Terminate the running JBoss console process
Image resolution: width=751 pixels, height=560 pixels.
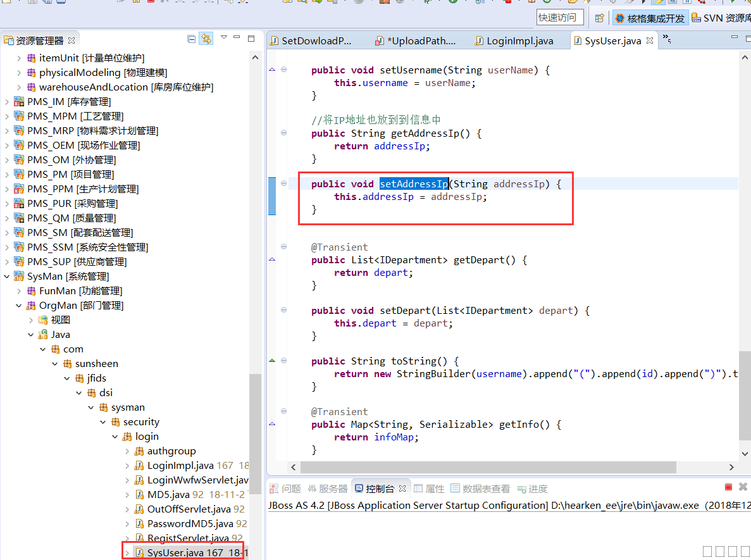728,487
